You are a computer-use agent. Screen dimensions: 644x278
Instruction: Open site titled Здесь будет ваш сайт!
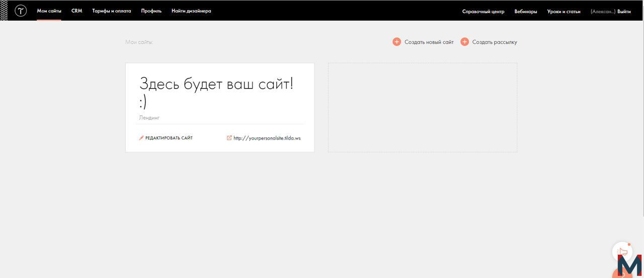pyautogui.click(x=216, y=92)
